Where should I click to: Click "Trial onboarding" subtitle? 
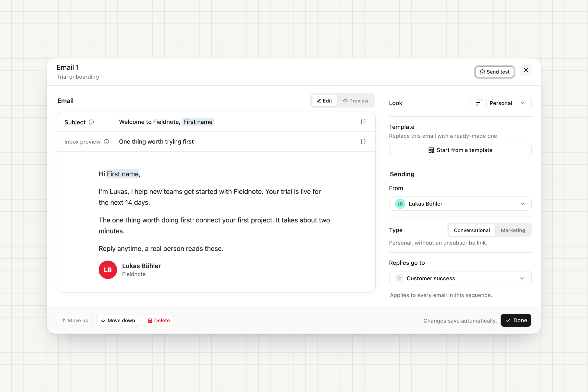(78, 77)
